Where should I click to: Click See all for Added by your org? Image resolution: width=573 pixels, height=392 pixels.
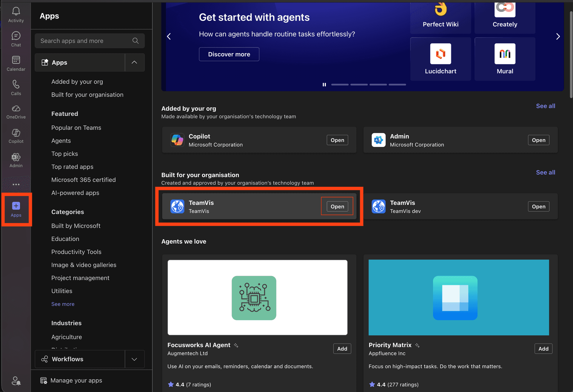coord(545,106)
